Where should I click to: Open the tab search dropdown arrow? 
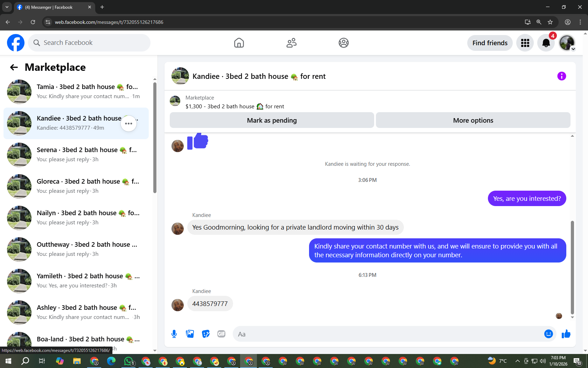7,7
